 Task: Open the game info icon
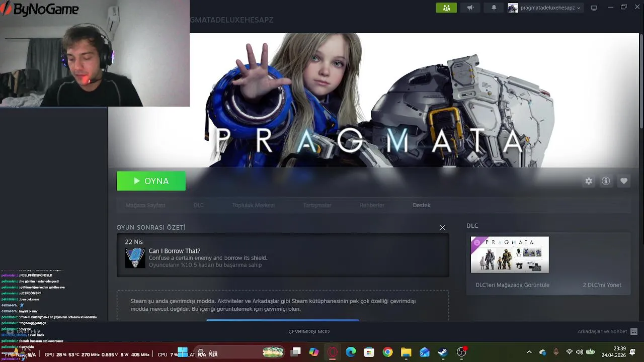pos(606,181)
